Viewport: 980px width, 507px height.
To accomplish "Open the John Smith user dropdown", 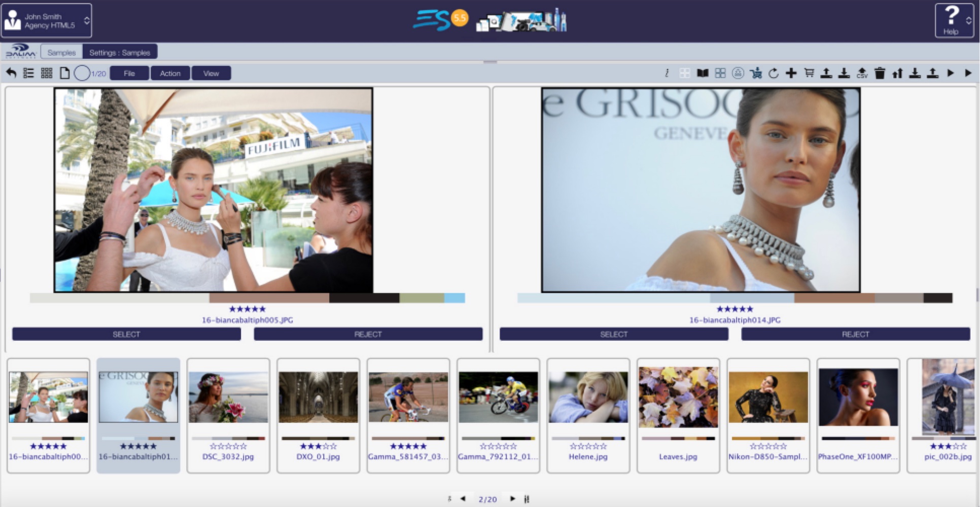I will click(x=47, y=21).
